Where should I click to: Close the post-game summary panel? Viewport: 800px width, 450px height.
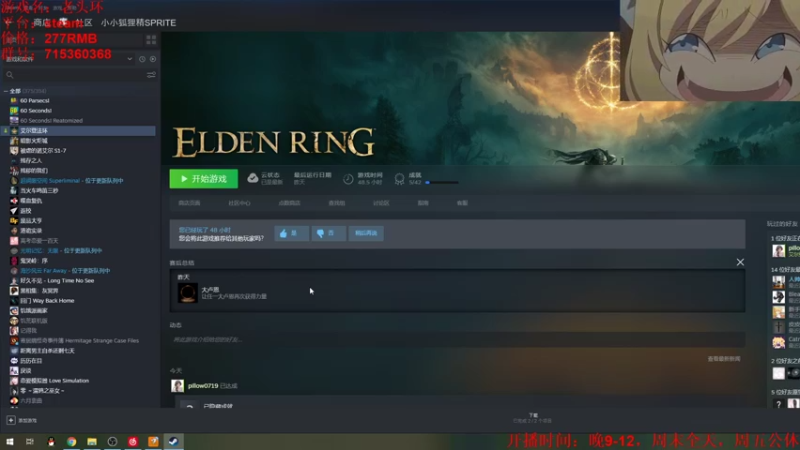(x=740, y=262)
